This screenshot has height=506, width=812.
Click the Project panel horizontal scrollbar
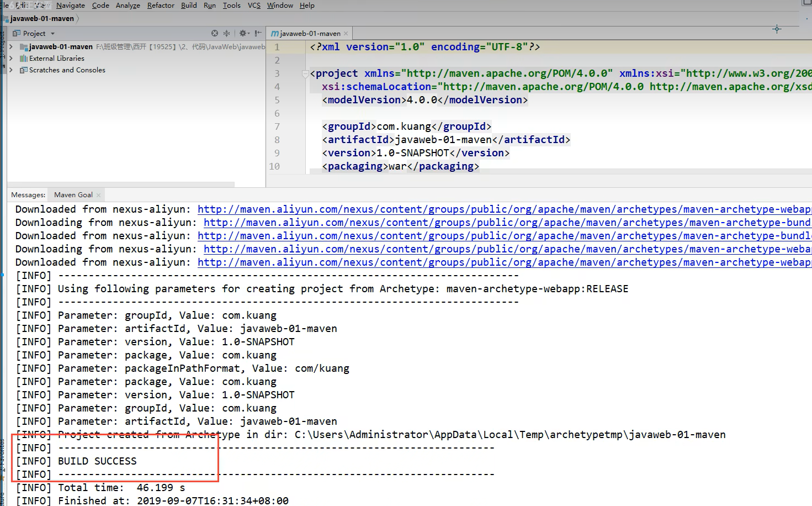121,184
